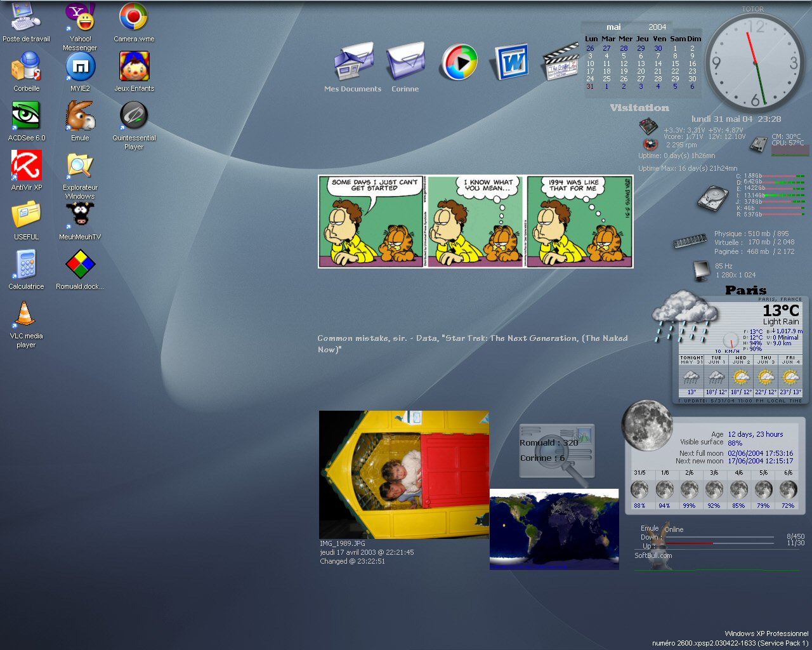
Task: Select the TONIGHT MAY 31 forecast
Action: [691, 375]
